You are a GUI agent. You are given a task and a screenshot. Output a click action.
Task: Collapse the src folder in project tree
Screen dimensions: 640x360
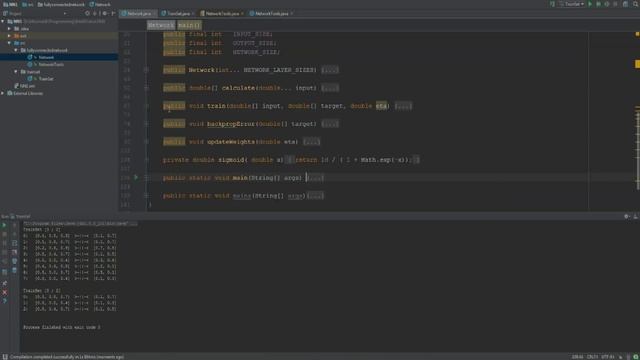pyautogui.click(x=9, y=43)
